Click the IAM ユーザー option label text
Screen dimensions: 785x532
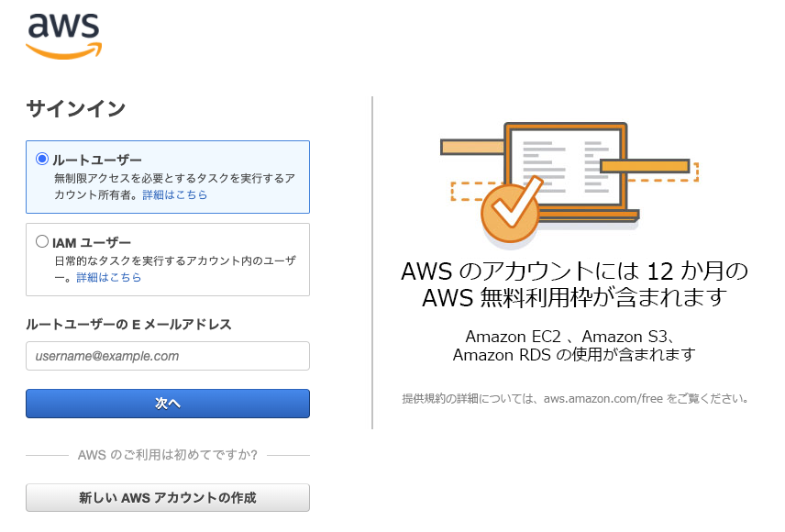(92, 242)
